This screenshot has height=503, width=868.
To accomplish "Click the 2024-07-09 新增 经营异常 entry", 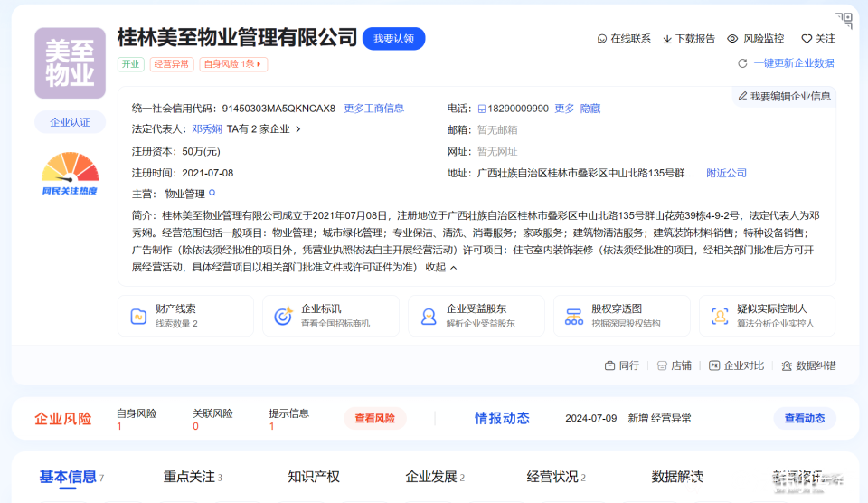I will pos(627,418).
